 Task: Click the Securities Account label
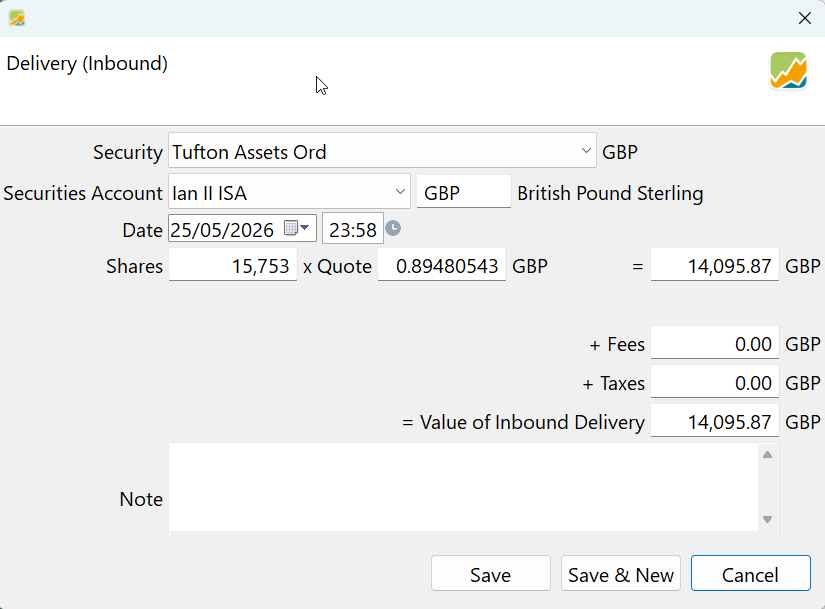(83, 193)
